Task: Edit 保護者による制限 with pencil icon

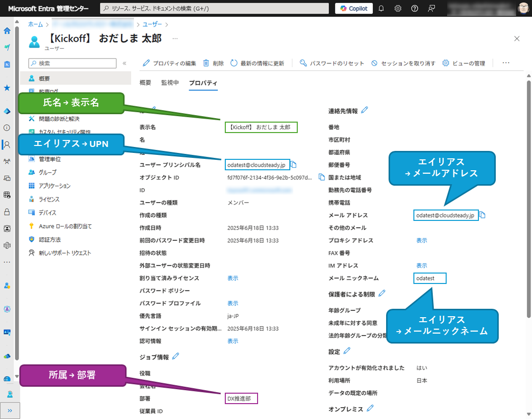Action: coord(382,293)
